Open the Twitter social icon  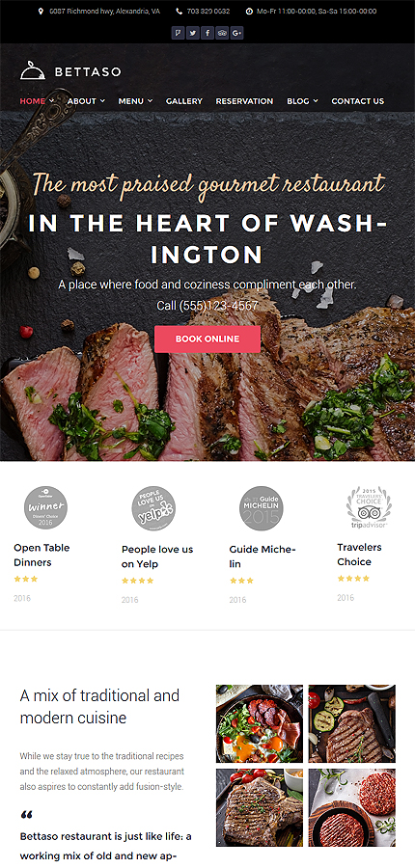193,33
